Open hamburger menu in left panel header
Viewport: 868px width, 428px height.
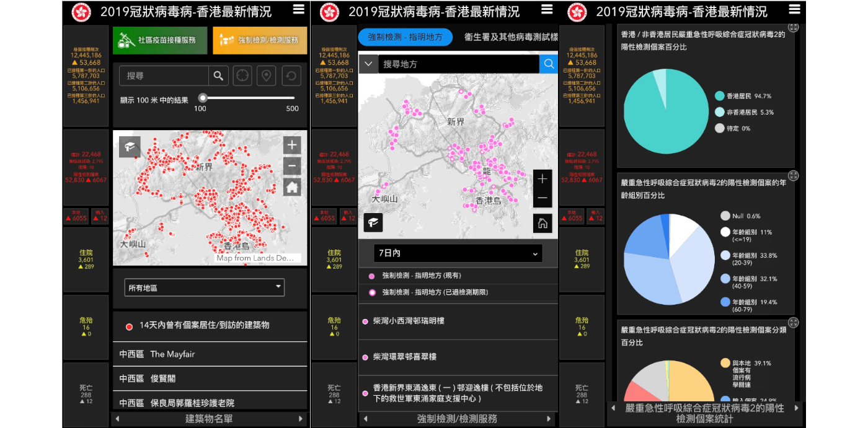click(x=299, y=9)
